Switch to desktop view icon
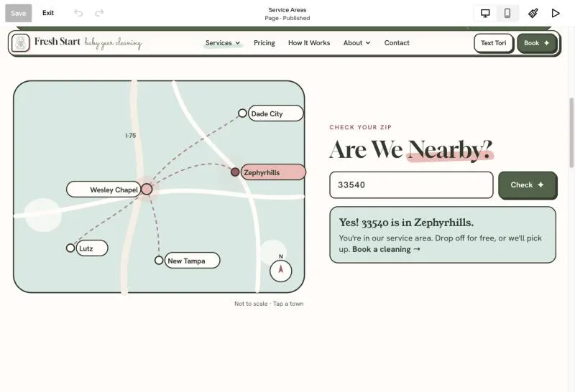Image resolution: width=575 pixels, height=392 pixels. click(485, 13)
